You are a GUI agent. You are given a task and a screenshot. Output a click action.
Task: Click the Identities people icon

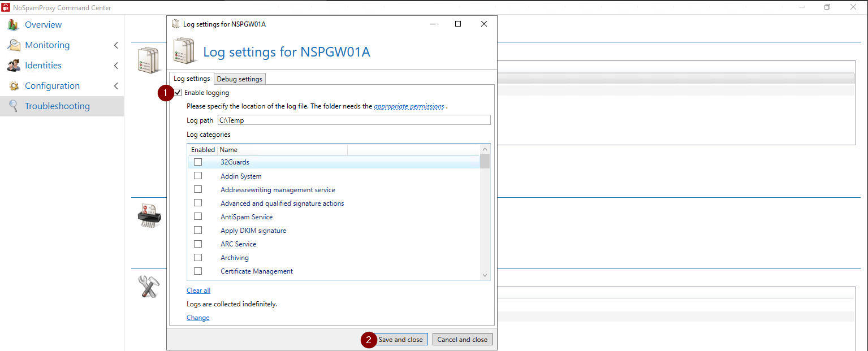click(x=14, y=66)
